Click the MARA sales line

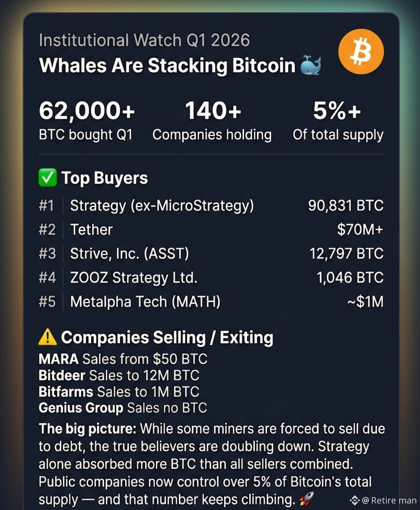[x=123, y=359]
